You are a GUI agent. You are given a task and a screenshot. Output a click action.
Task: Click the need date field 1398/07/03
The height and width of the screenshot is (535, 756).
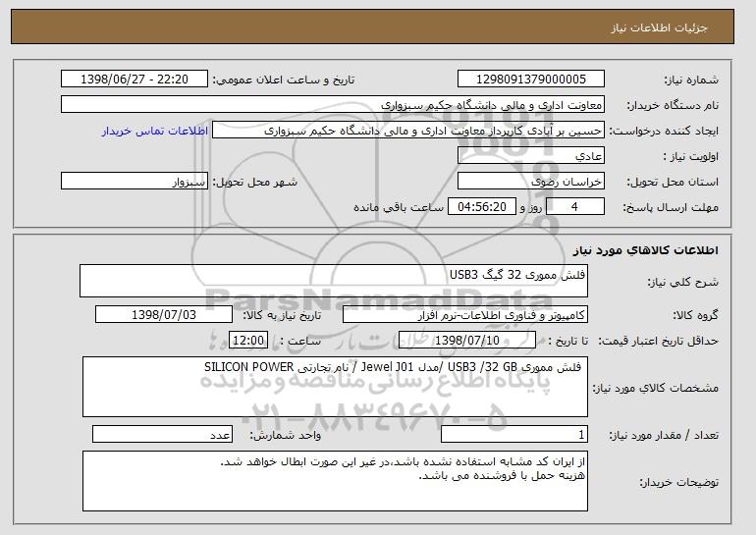point(164,315)
